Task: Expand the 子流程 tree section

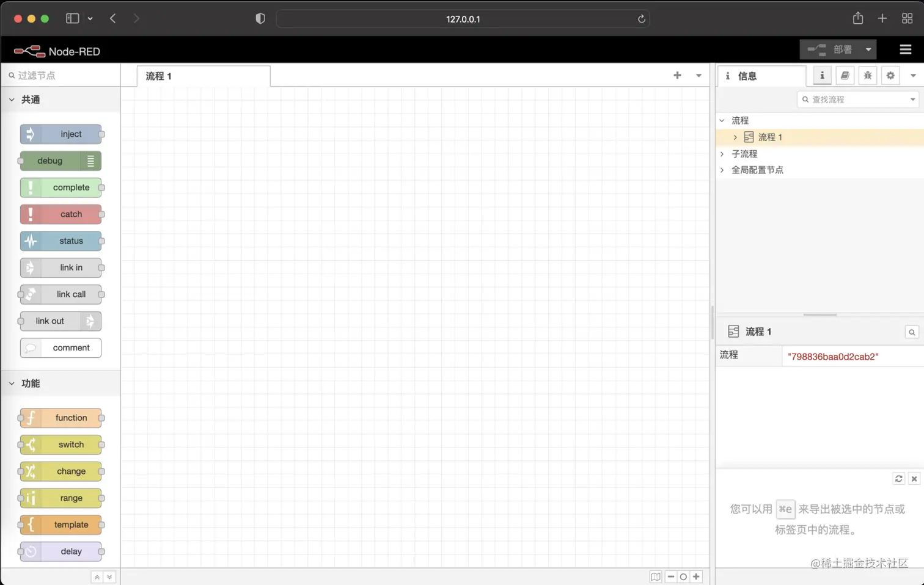Action: 722,154
